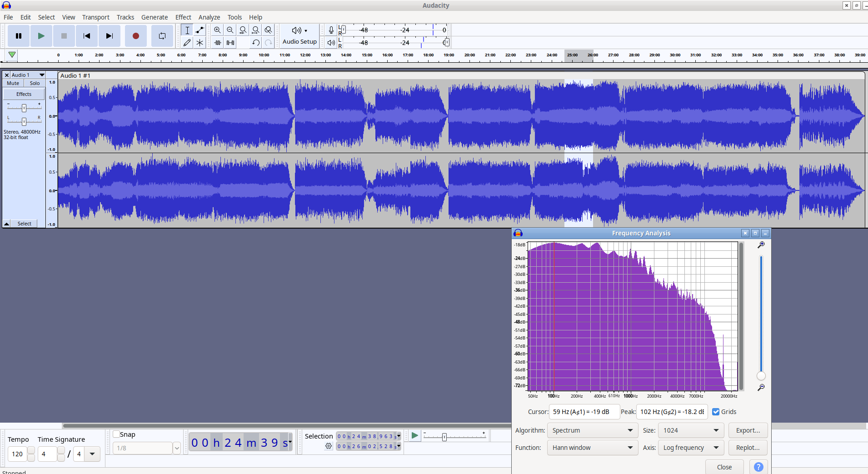Screen dimensions: 868x474
Task: Open the time display format dropdown arrow
Action: [x=290, y=442]
